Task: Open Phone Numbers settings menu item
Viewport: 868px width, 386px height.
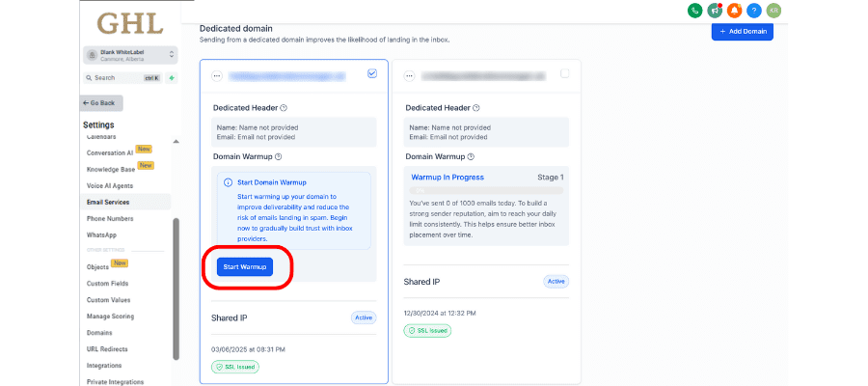Action: (110, 219)
